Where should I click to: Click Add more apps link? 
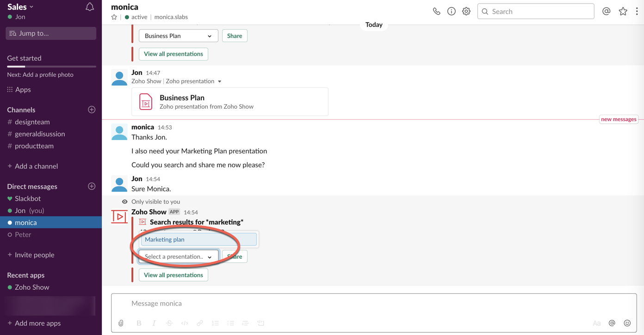(34, 323)
